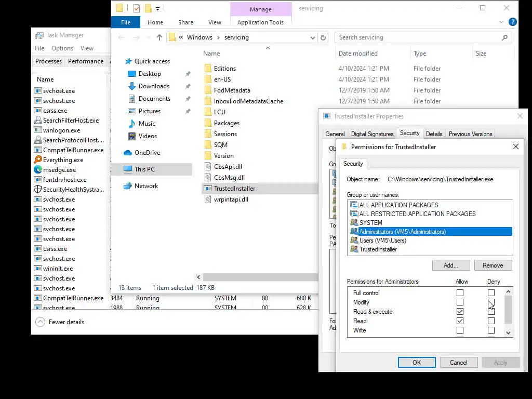Screen dimensions: 532x399
Task: Open the File menu in Explorer
Action: [126, 22]
